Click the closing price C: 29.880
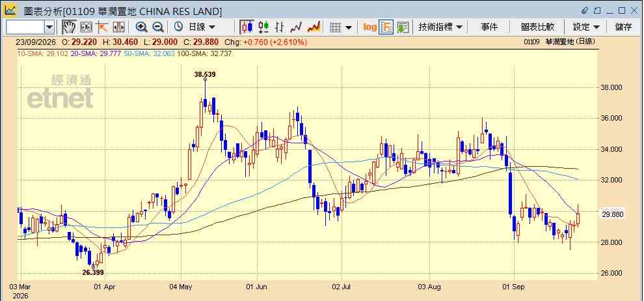The height and width of the screenshot is (301, 644). pos(201,42)
